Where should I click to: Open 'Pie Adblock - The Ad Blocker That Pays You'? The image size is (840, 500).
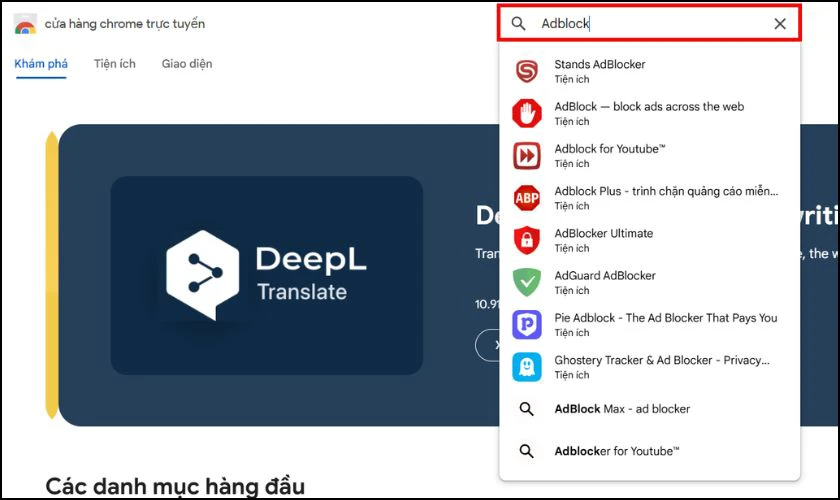pyautogui.click(x=665, y=318)
